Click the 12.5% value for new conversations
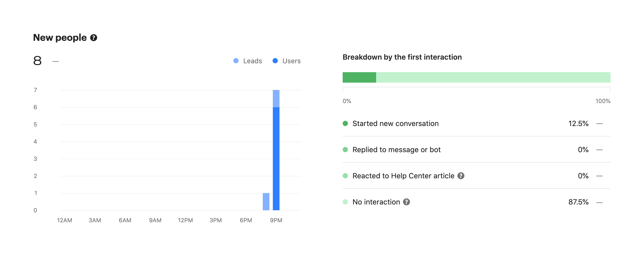The height and width of the screenshot is (256, 644). [x=578, y=123]
